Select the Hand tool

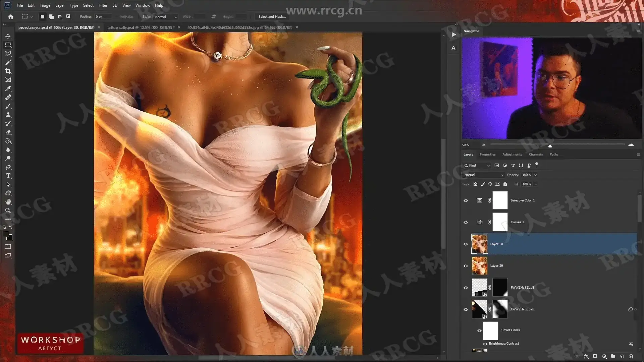pos(8,202)
